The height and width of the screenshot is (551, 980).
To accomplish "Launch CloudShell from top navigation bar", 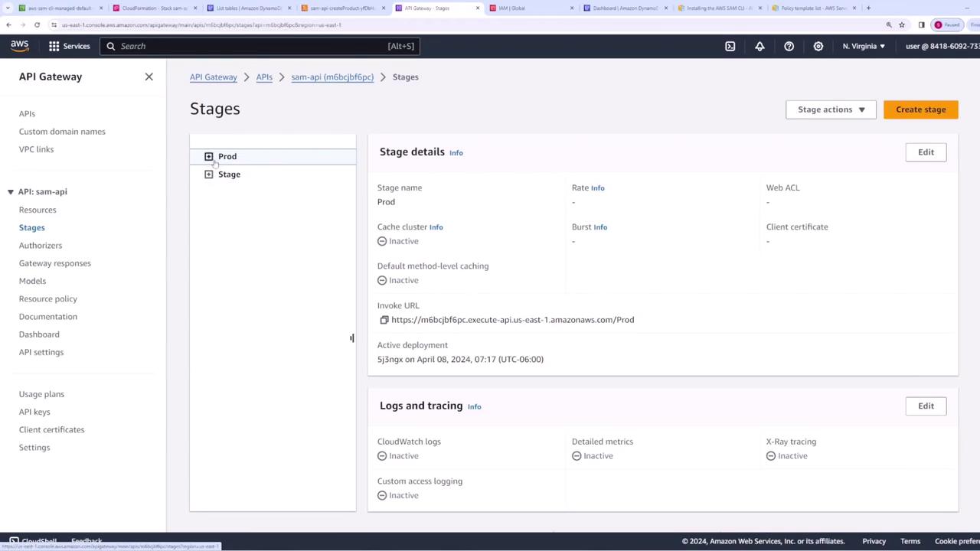I will coord(730,46).
